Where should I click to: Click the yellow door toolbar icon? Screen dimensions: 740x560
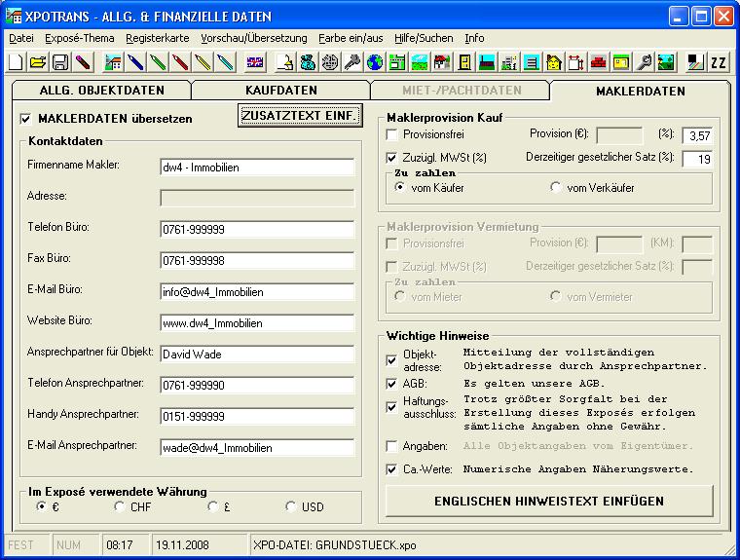pos(464,62)
